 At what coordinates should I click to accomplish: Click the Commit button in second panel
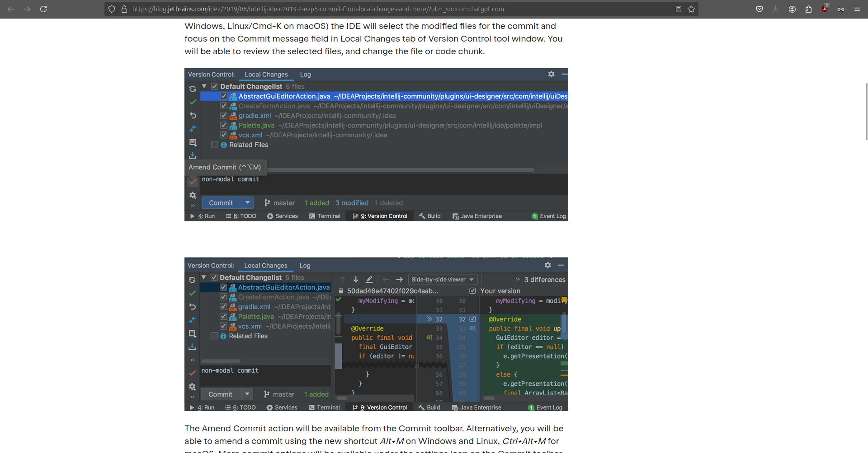point(221,394)
